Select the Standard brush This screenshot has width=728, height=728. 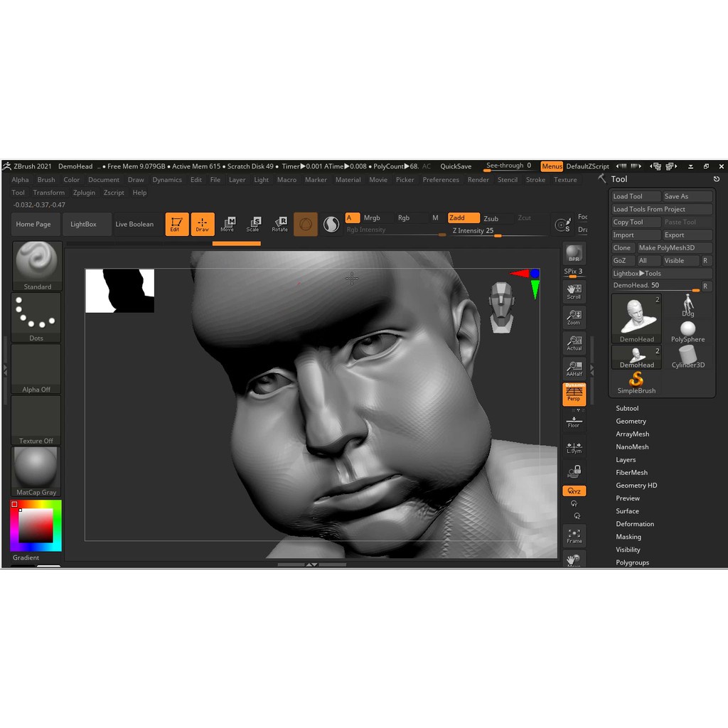tap(36, 264)
